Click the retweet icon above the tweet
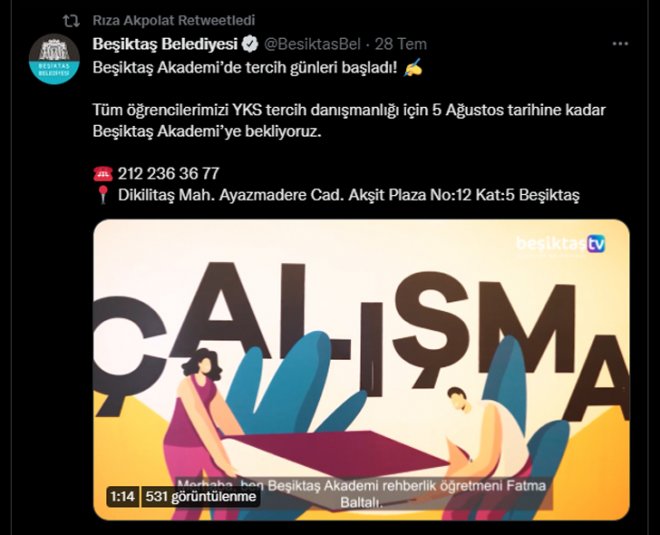 [71, 21]
